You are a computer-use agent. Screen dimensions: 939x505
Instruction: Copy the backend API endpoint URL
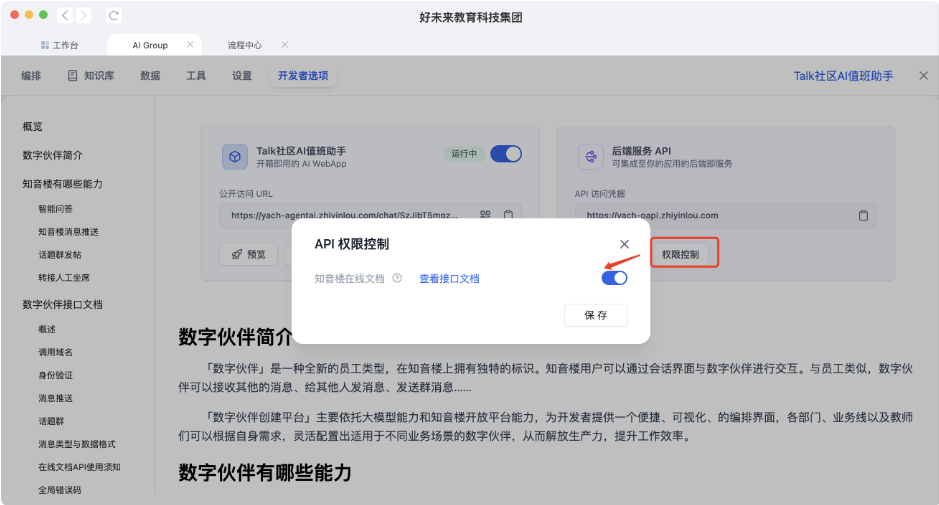pos(863,215)
